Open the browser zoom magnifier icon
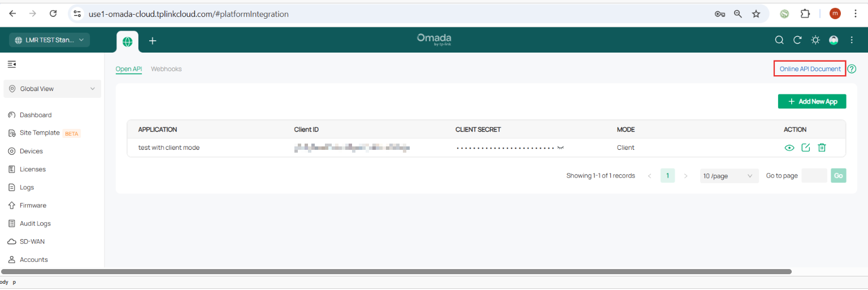The width and height of the screenshot is (868, 290). [x=738, y=14]
